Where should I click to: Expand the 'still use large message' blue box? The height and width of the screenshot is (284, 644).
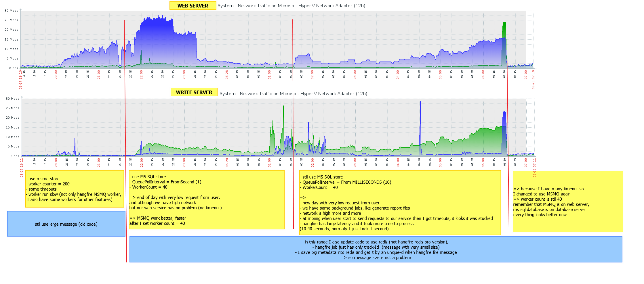(x=66, y=224)
